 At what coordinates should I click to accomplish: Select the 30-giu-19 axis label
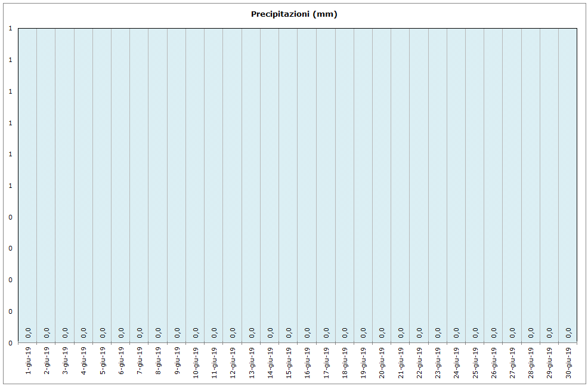coord(568,362)
